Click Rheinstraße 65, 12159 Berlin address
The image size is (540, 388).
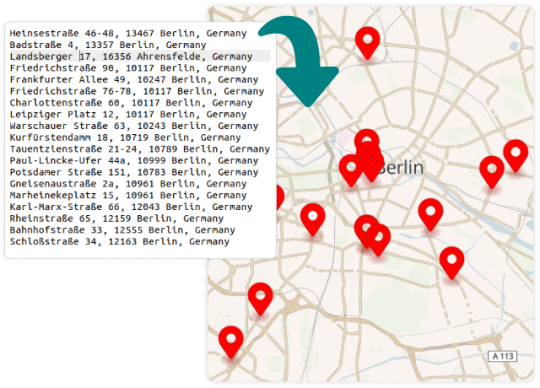(116, 219)
